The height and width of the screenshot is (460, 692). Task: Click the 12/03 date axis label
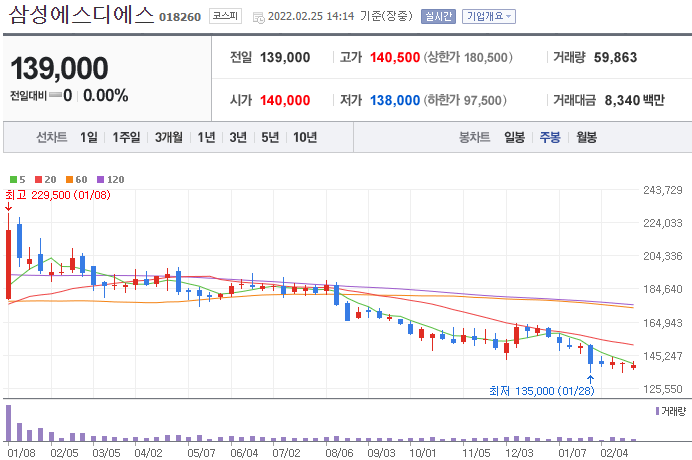(x=519, y=453)
